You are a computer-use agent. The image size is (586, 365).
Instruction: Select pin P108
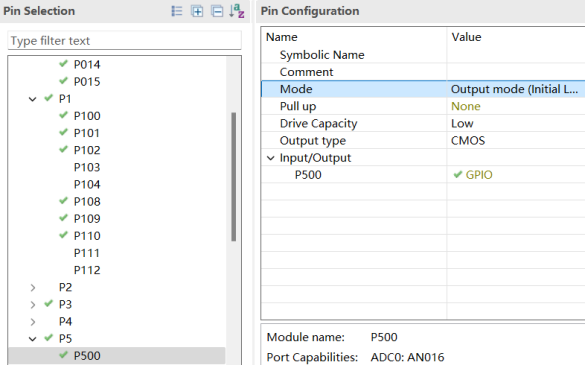[x=87, y=202]
